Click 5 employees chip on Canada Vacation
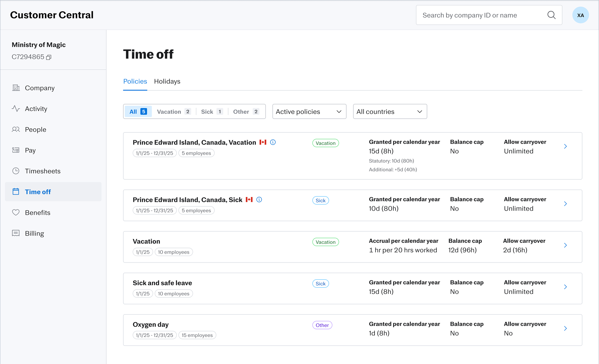This screenshot has height=364, width=599. coord(197,153)
